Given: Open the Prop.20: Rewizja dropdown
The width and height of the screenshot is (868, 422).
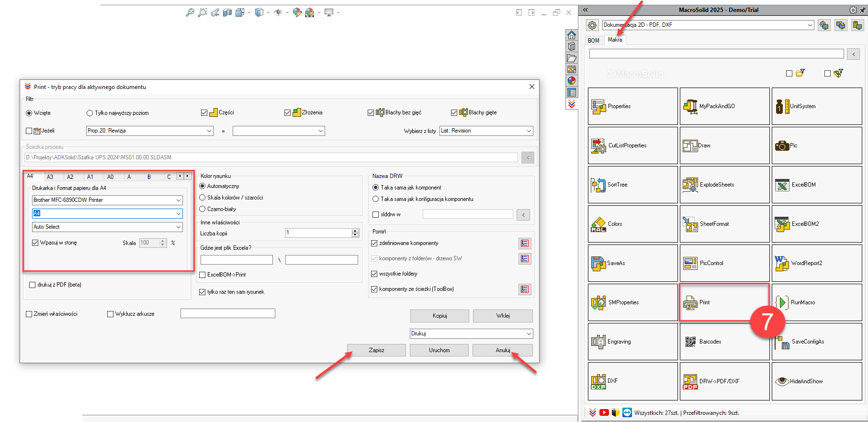Looking at the screenshot, I should point(150,131).
